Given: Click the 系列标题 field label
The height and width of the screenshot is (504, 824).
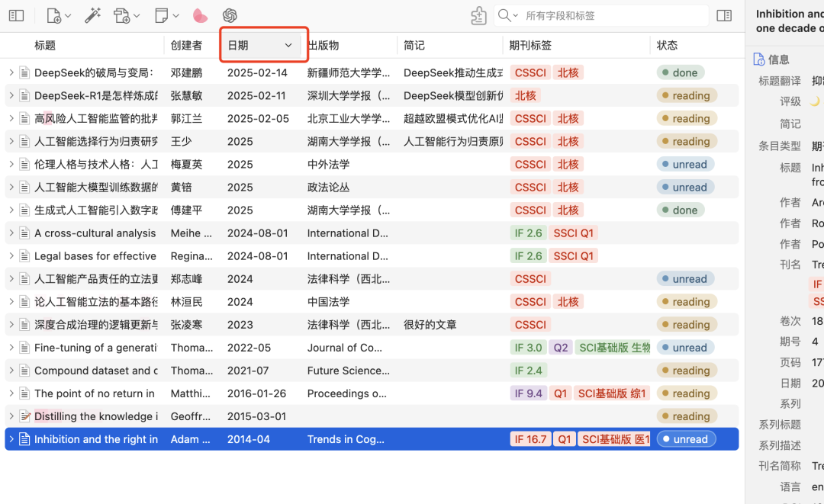Looking at the screenshot, I should 779,424.
